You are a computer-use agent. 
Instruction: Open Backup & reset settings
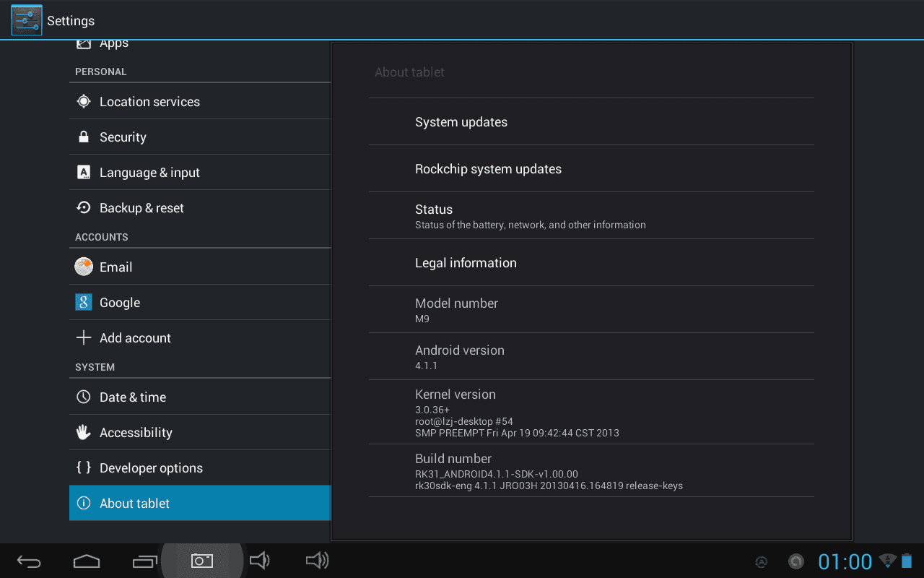(200, 207)
